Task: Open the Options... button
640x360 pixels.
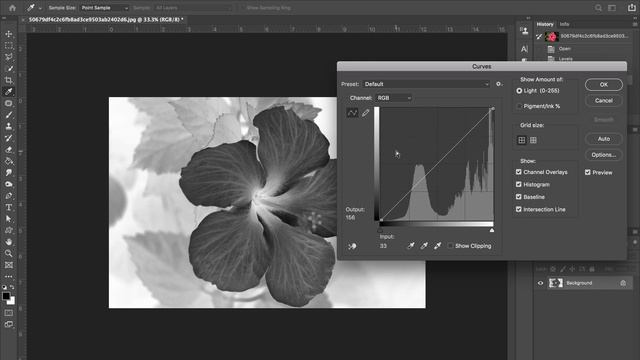Action: (x=604, y=155)
